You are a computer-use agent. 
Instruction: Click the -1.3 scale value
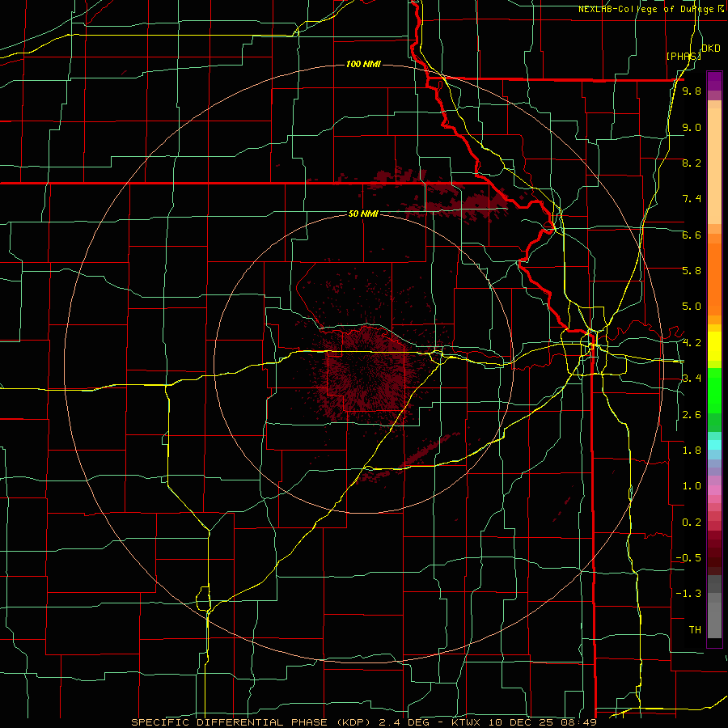pos(688,594)
